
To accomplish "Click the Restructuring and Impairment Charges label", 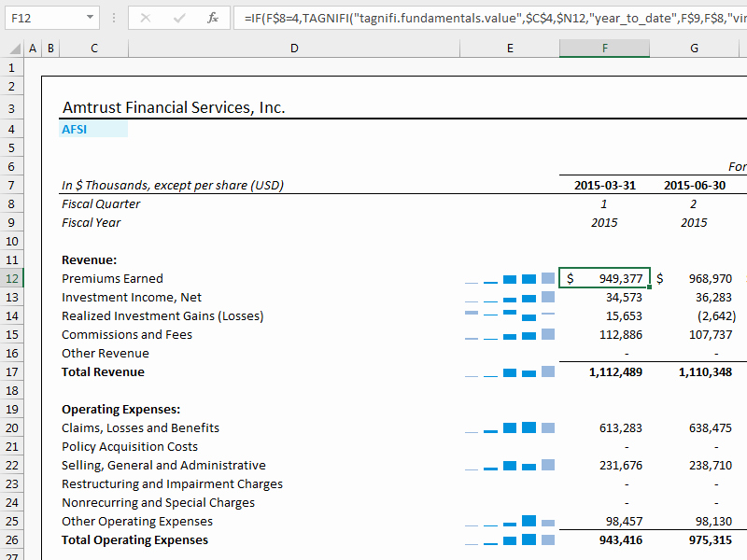I will [172, 483].
